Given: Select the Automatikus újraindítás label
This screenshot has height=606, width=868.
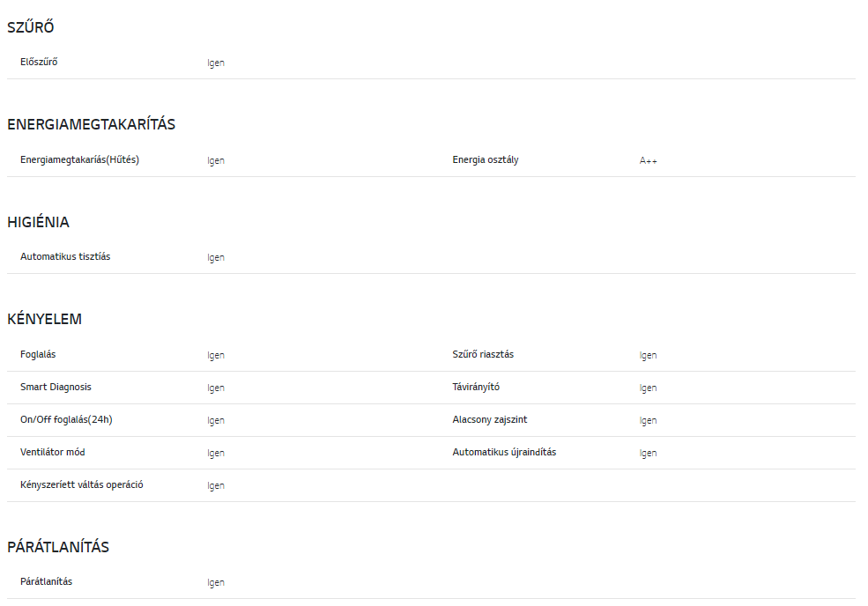Looking at the screenshot, I should pyautogui.click(x=504, y=452).
